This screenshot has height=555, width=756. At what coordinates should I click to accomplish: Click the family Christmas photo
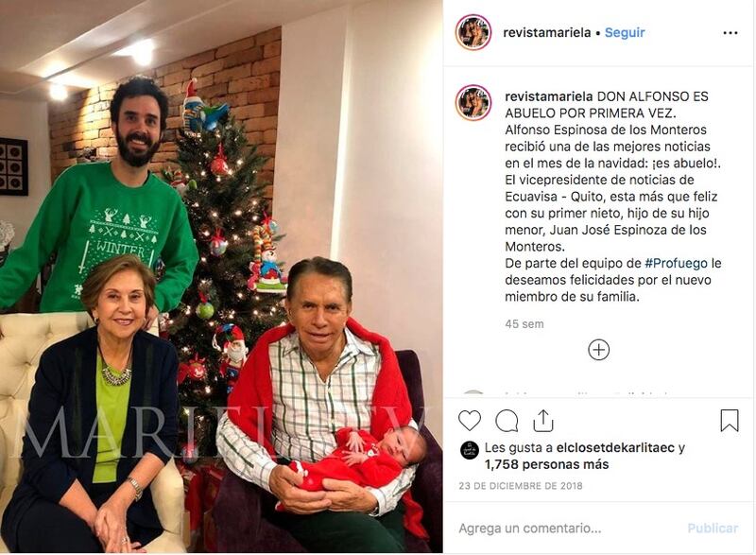pos(221,277)
